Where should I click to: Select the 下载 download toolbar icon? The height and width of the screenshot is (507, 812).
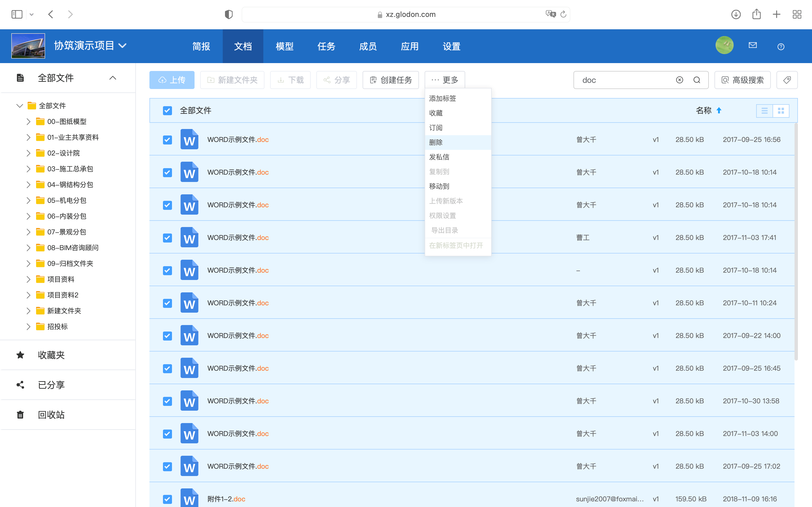[x=281, y=80]
